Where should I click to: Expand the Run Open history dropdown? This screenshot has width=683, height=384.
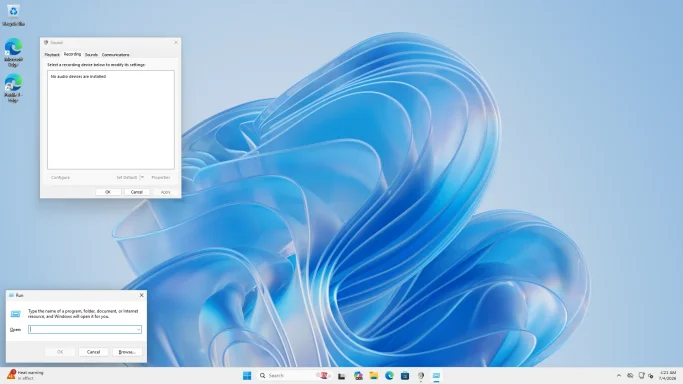tap(139, 330)
